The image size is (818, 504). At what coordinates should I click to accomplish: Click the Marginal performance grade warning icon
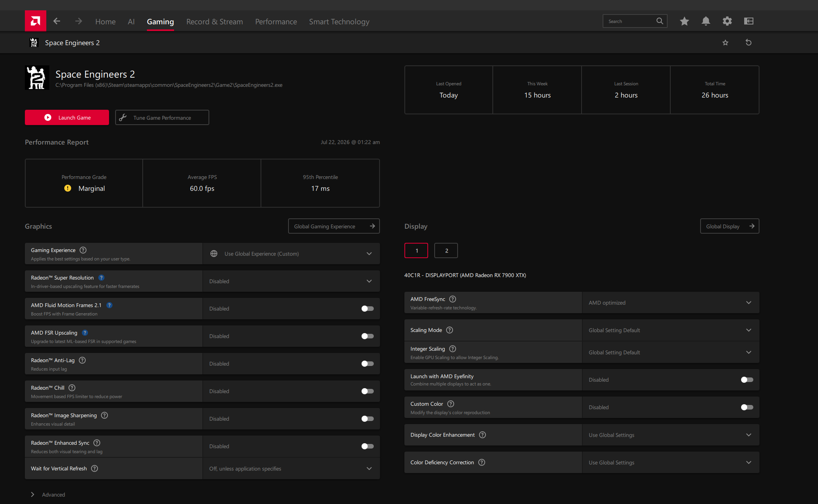(x=68, y=188)
